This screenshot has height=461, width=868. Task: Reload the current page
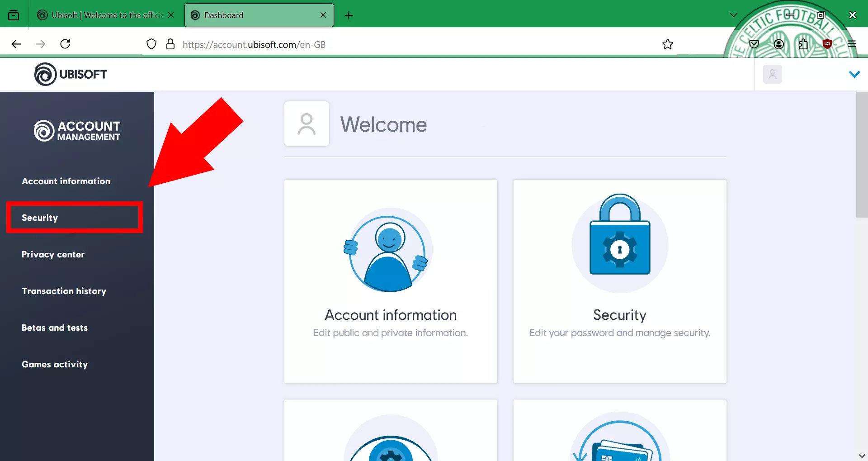65,44
